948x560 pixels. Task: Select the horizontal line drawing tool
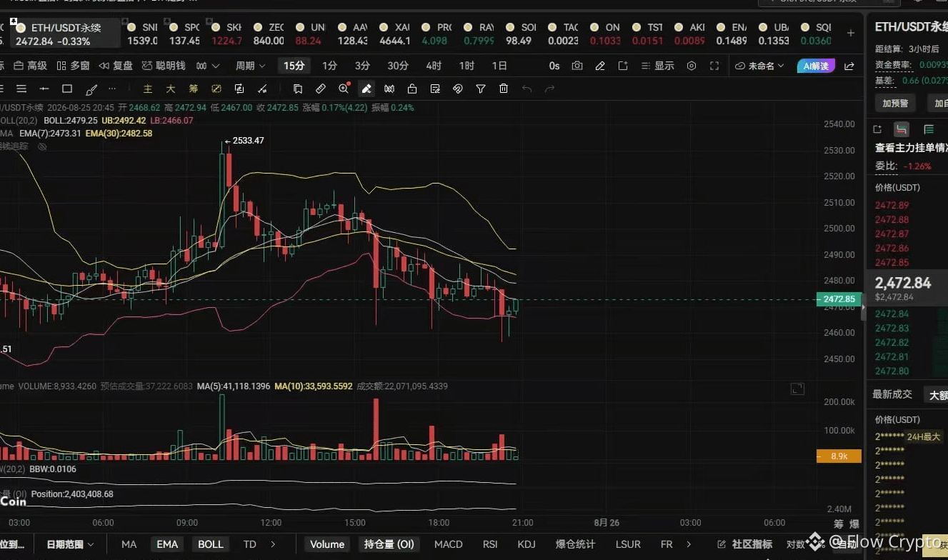point(44,89)
